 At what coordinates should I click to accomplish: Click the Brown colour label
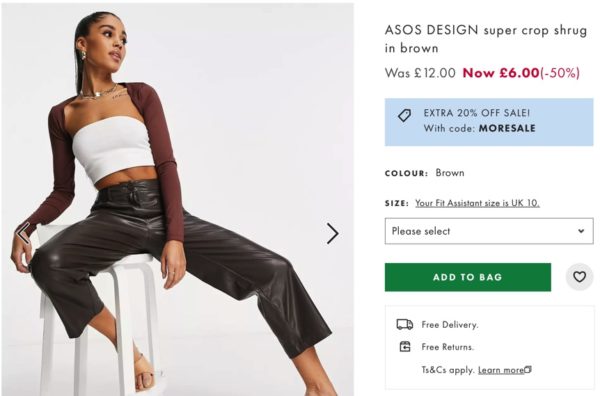point(450,173)
